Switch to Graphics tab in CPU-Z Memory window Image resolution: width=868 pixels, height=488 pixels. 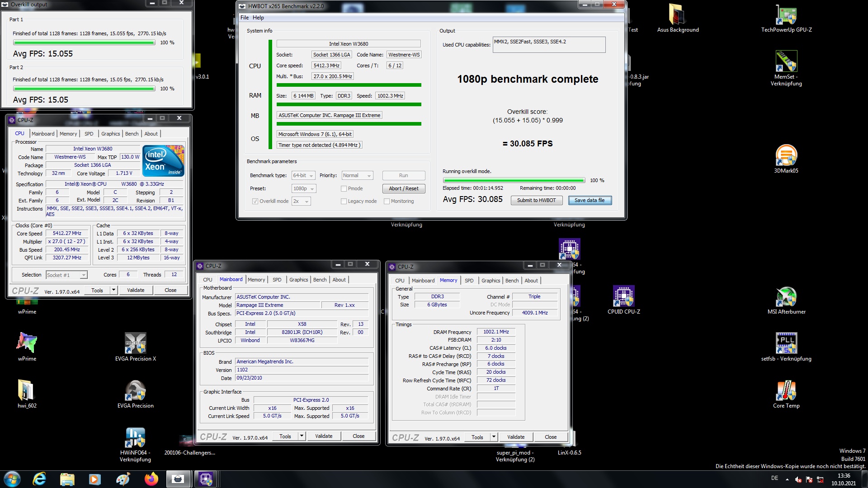491,281
